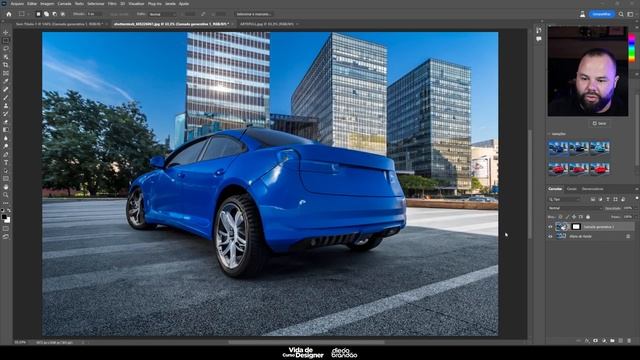Select the first blue car variation thumbnail
Screen dimensions: 640x360
[558, 148]
